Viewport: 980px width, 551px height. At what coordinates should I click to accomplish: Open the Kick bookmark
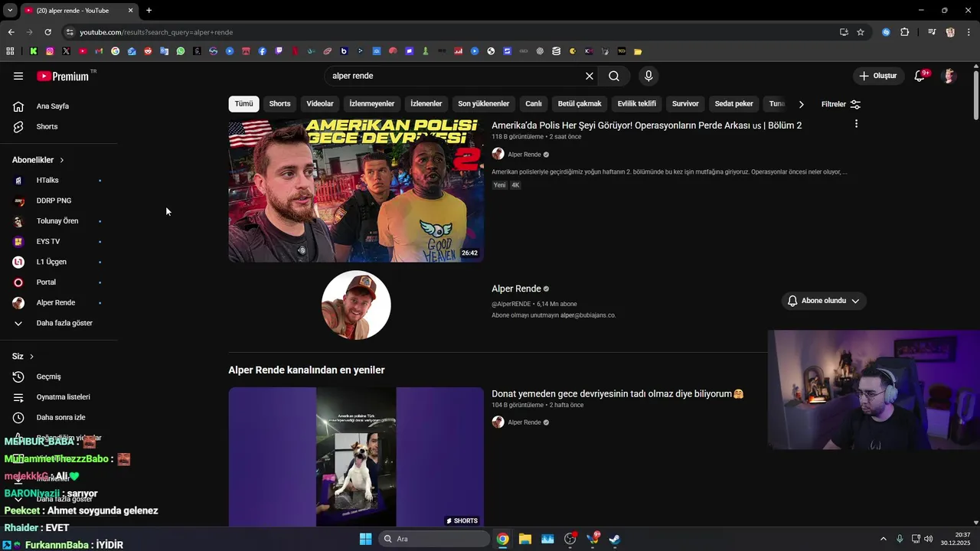pos(34,51)
